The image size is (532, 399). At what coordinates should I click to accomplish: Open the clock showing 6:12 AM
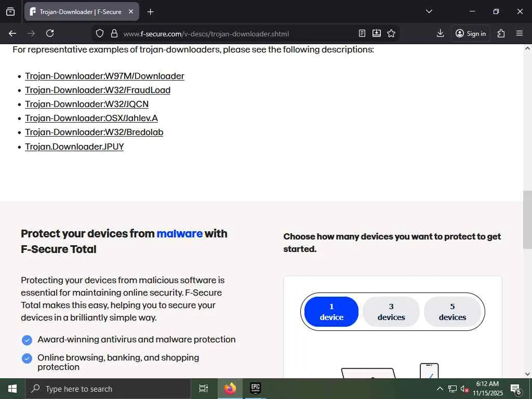click(x=487, y=389)
